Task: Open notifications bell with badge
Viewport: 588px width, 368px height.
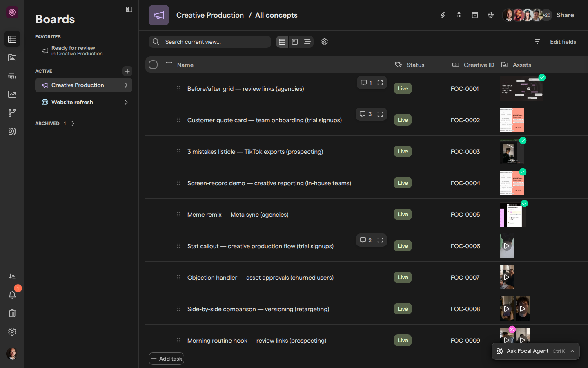Action: [x=12, y=295]
